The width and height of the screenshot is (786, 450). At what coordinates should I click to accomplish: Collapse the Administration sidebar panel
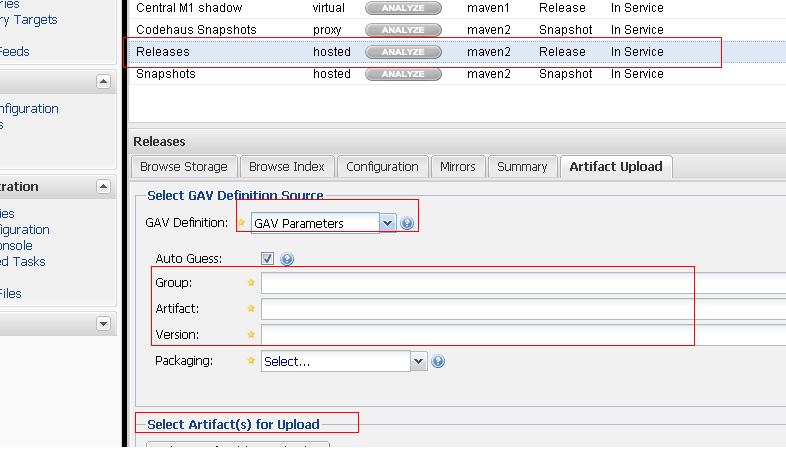pyautogui.click(x=103, y=187)
